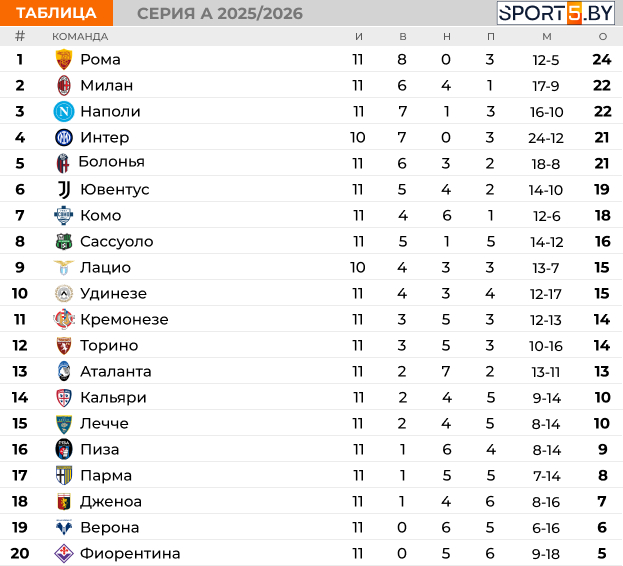Click Roma's points value 24
The image size is (623, 566).
point(601,59)
